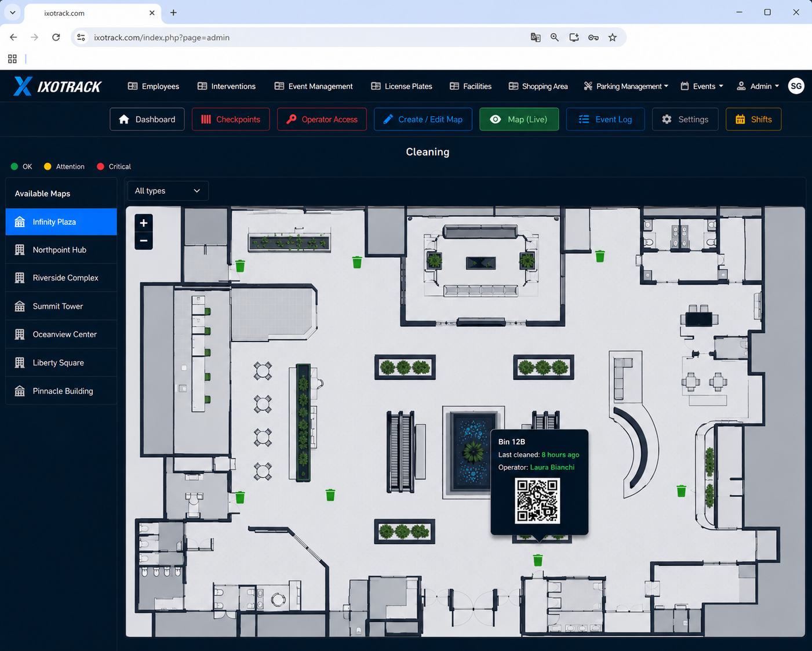
Task: Open the browser apps grid icon
Action: coord(12,59)
